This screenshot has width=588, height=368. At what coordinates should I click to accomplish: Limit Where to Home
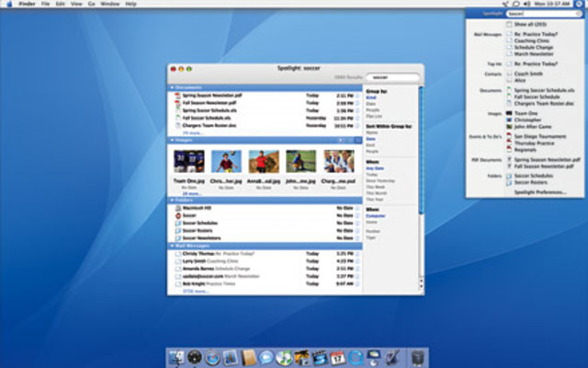click(x=371, y=223)
